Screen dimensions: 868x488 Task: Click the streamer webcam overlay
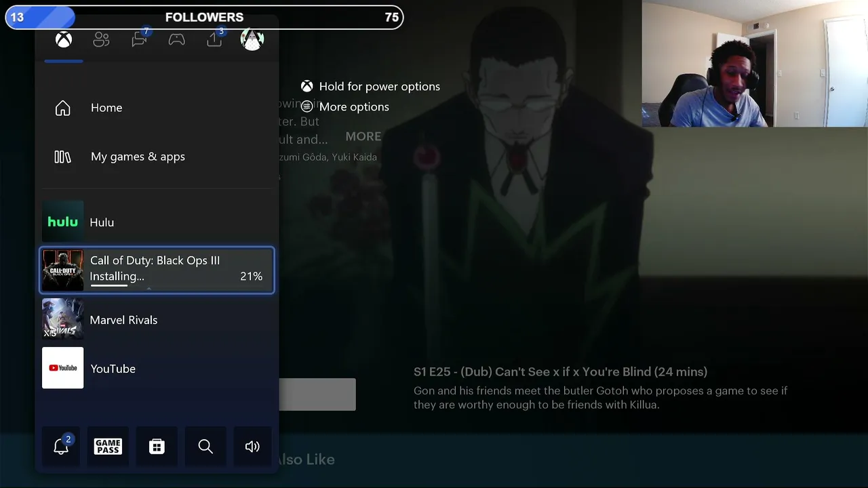pyautogui.click(x=755, y=64)
